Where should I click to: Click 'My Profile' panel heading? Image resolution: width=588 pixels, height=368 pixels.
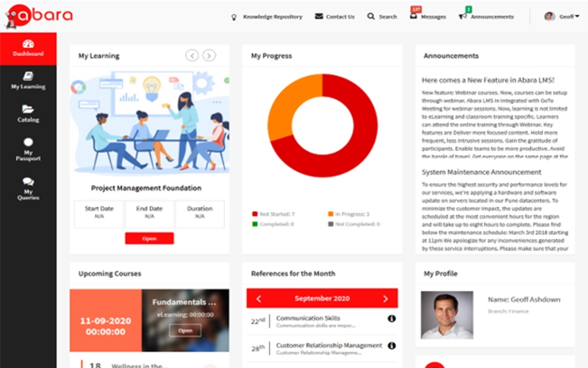[440, 274]
